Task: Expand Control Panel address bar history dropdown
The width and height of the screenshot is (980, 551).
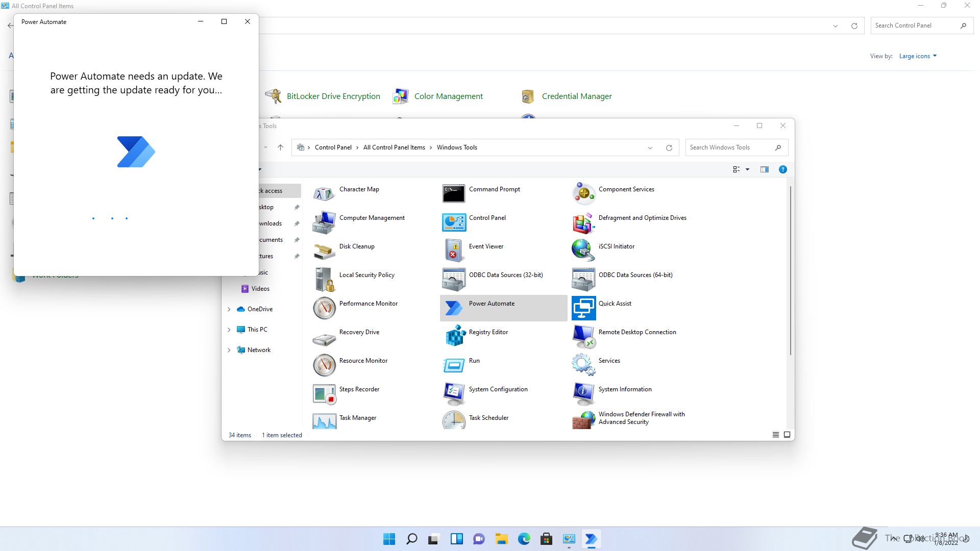Action: 836,26
